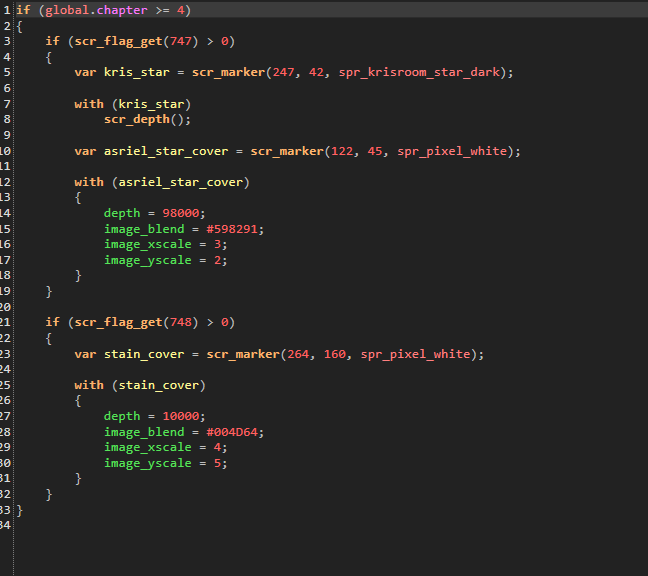Select the flag number 747
The image size is (648, 576).
click(181, 41)
